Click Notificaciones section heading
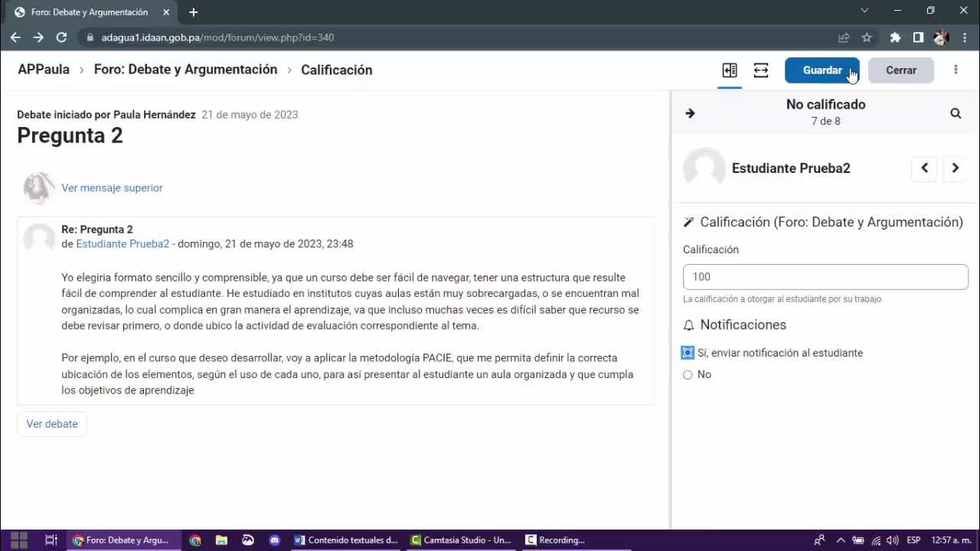The width and height of the screenshot is (980, 551). point(743,325)
